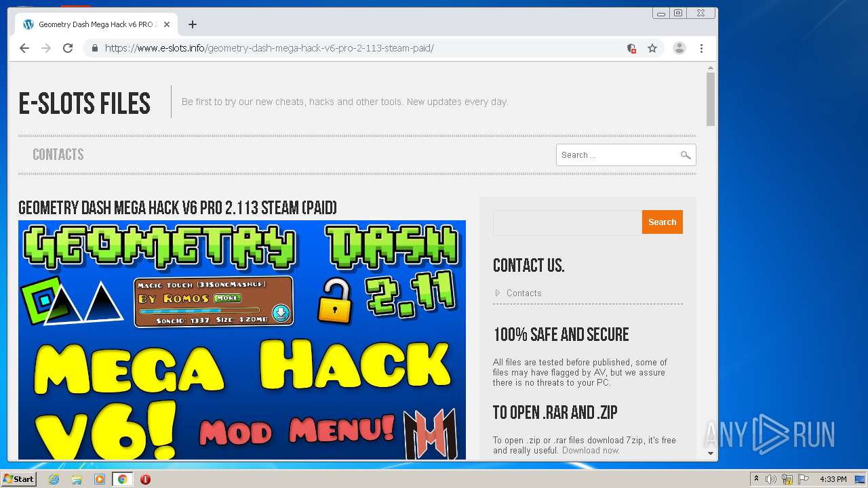Open the Geometry Dash Mega Hack post title
868x488 pixels.
tap(178, 207)
